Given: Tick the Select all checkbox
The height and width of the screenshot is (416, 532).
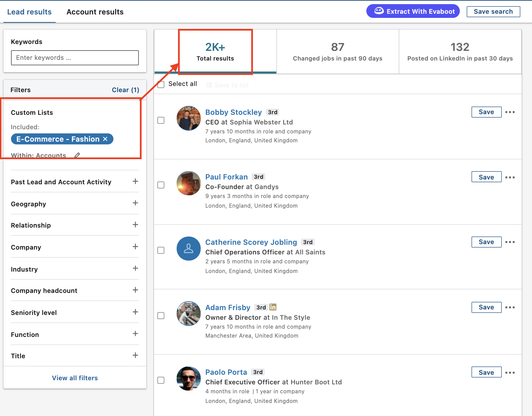Looking at the screenshot, I should tap(161, 84).
